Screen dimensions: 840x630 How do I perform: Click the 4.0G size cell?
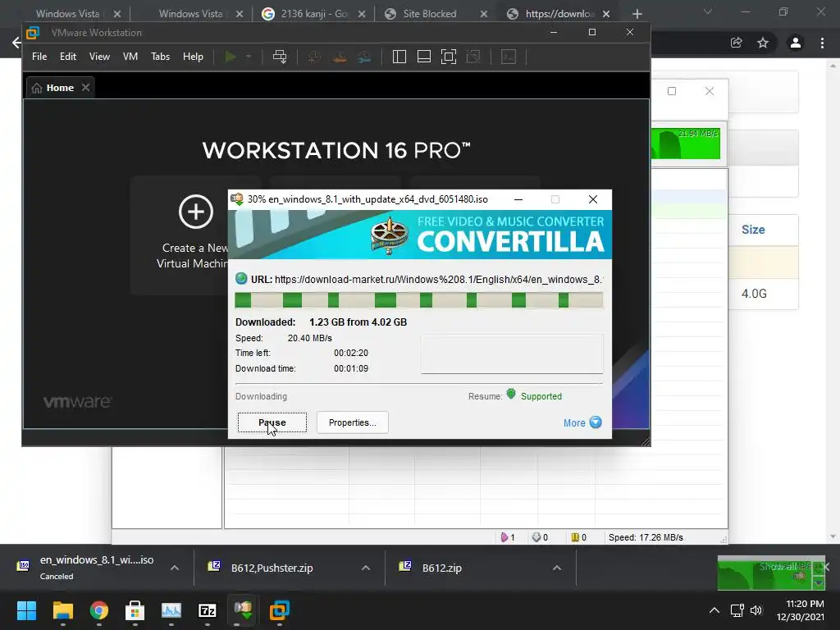pos(754,294)
